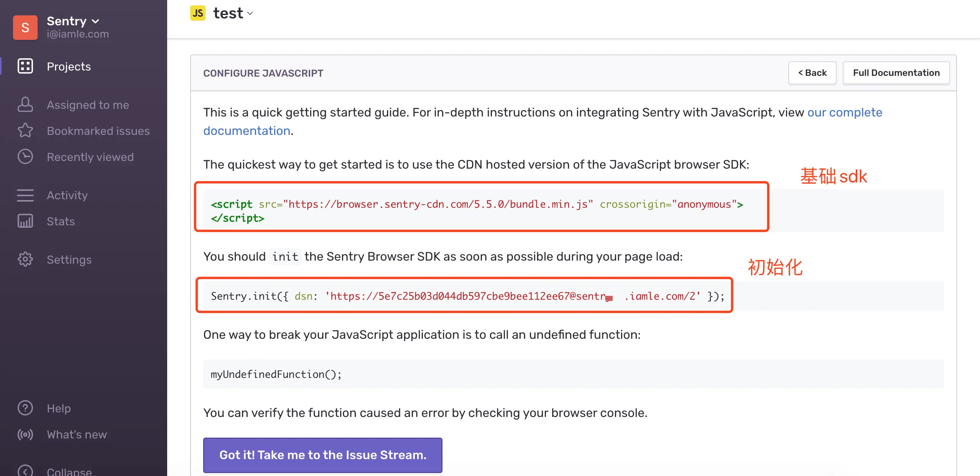
Task: Expand the Sentry organization dropdown chevron
Action: click(96, 21)
